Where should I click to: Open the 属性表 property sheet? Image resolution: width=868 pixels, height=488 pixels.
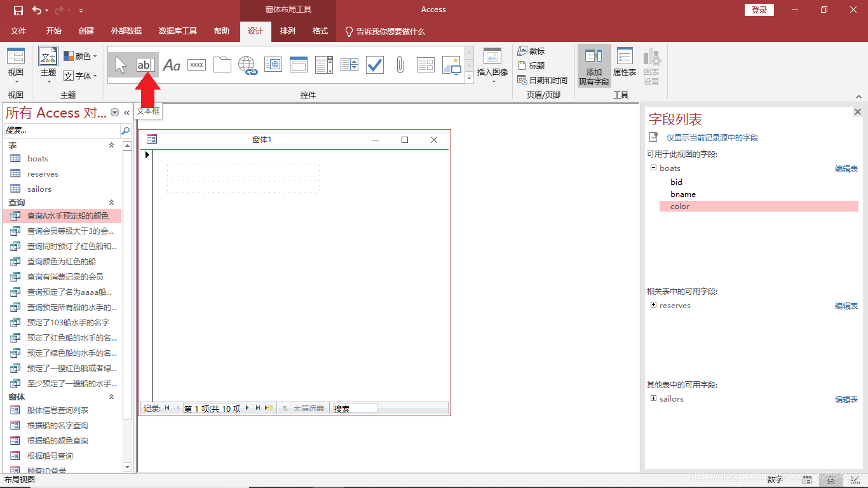[x=625, y=62]
